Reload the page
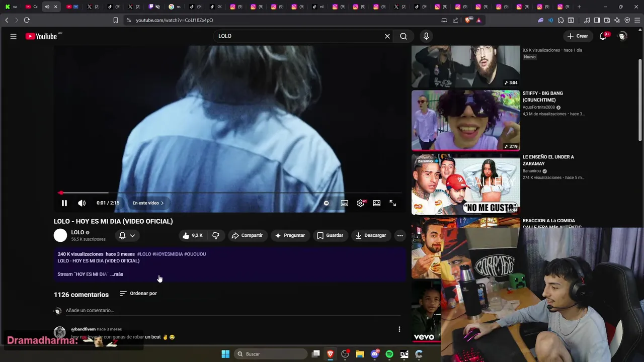This screenshot has height=362, width=644. click(x=27, y=20)
